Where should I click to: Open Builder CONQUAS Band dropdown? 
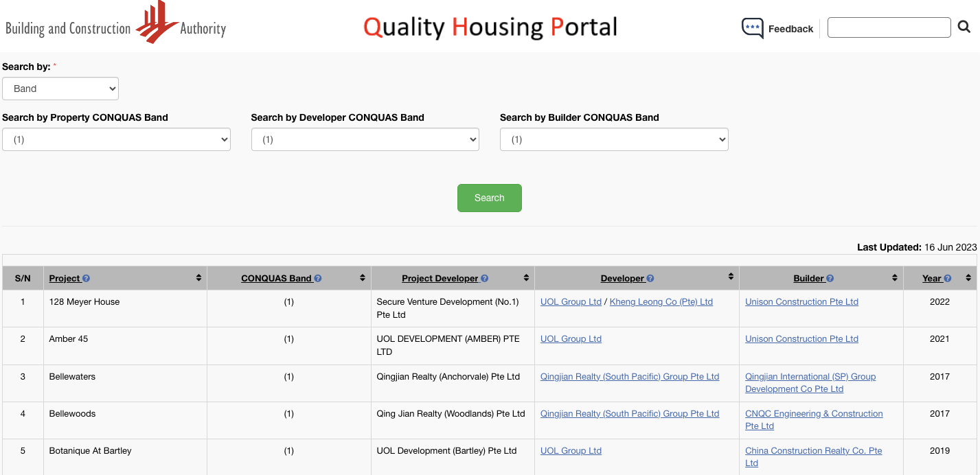614,139
